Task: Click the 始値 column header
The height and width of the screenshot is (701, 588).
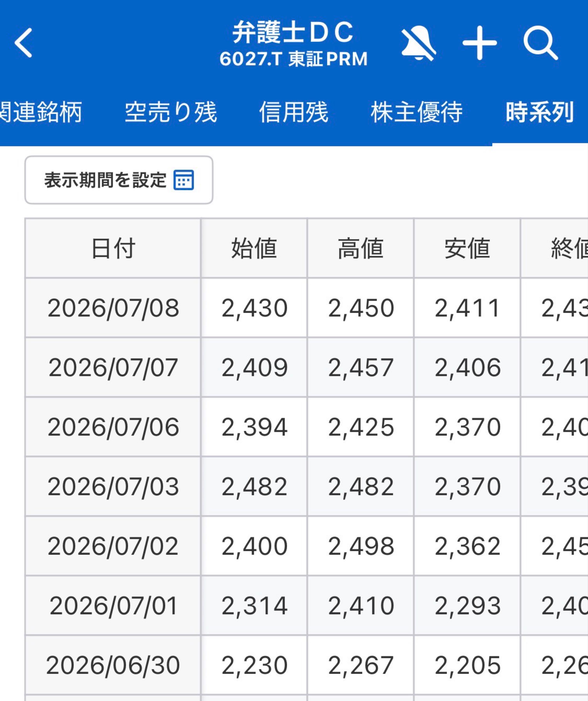Action: 254,248
